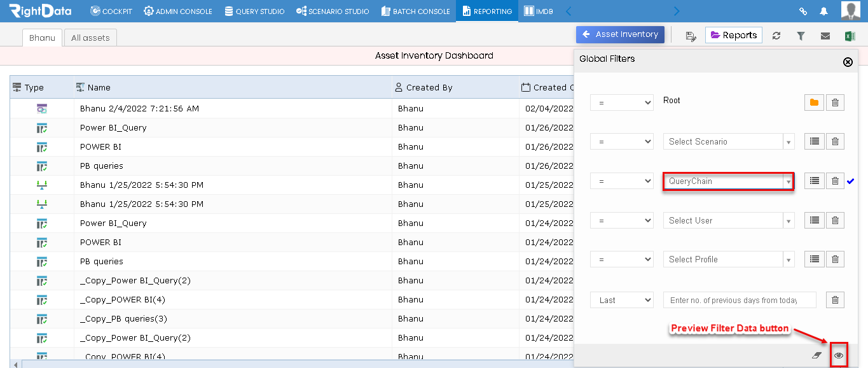Open list picker for Select Scenario
Image resolution: width=868 pixels, height=368 pixels.
pyautogui.click(x=814, y=141)
